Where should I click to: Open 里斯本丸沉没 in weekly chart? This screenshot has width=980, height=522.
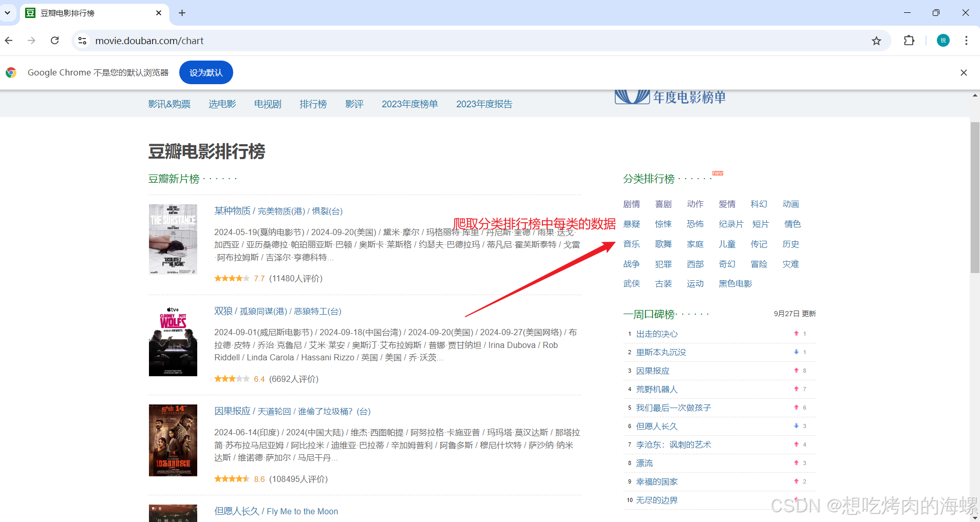[x=661, y=353]
